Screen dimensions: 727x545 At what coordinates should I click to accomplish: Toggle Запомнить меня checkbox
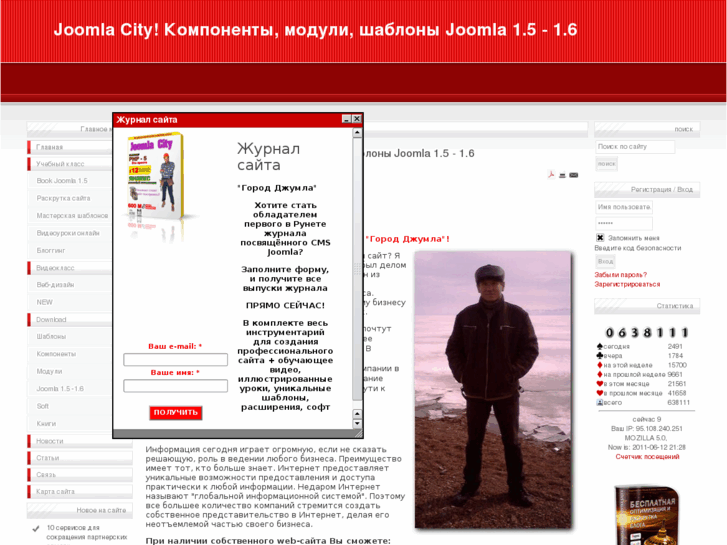point(600,237)
